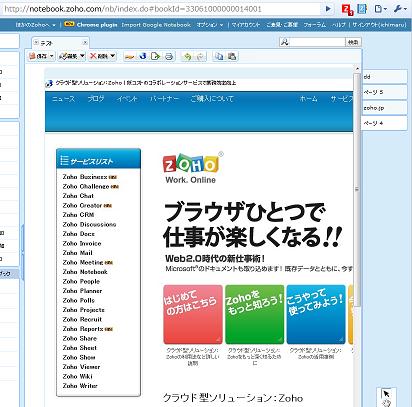Image resolution: width=412 pixels, height=407 pixels.
Task: Open the browser wrench settings menu
Action: pos(400,9)
